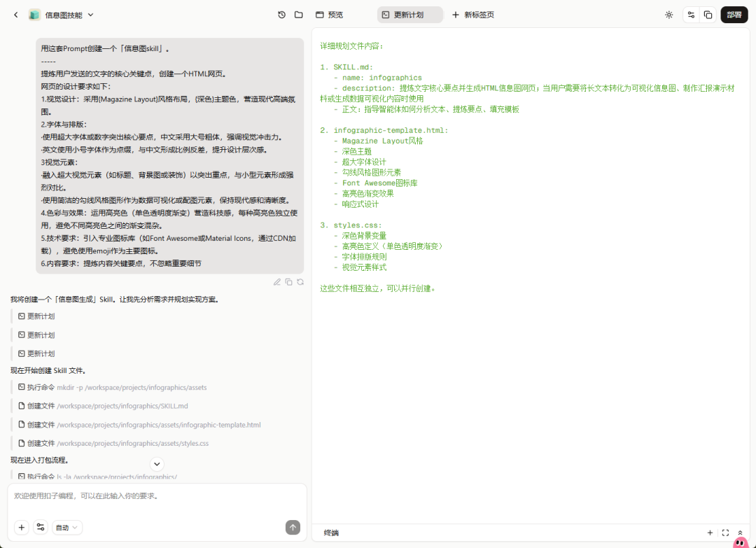Viewport: 756px width, 548px height.
Task: Edit the prompt using the pencil icon
Action: click(x=277, y=281)
